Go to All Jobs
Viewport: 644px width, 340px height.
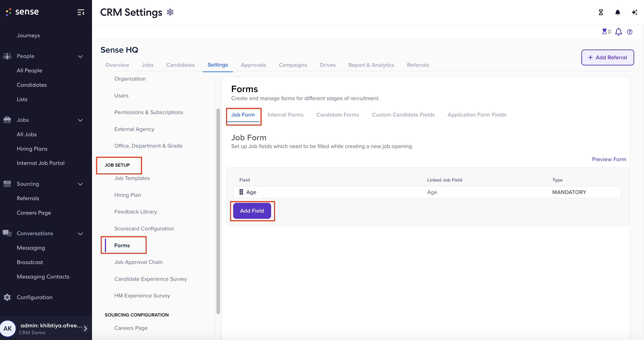pos(27,134)
